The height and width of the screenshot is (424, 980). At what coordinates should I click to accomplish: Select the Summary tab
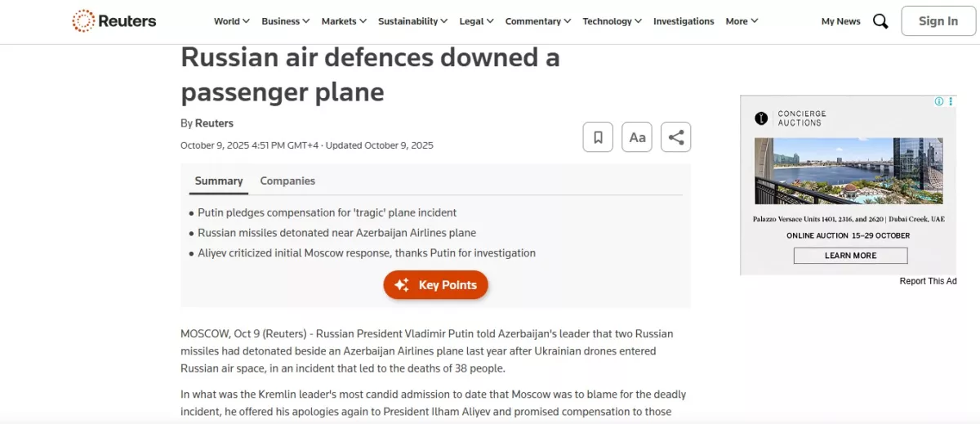pos(219,181)
